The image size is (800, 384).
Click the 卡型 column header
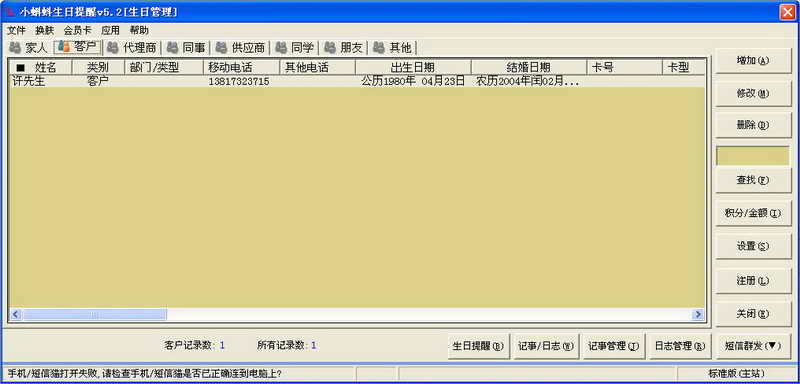(684, 67)
